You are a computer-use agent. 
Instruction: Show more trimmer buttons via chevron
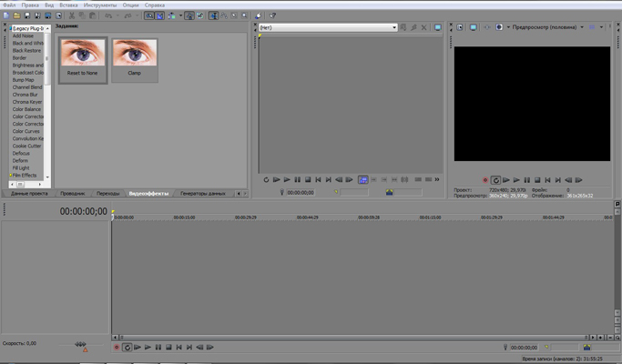(x=437, y=179)
